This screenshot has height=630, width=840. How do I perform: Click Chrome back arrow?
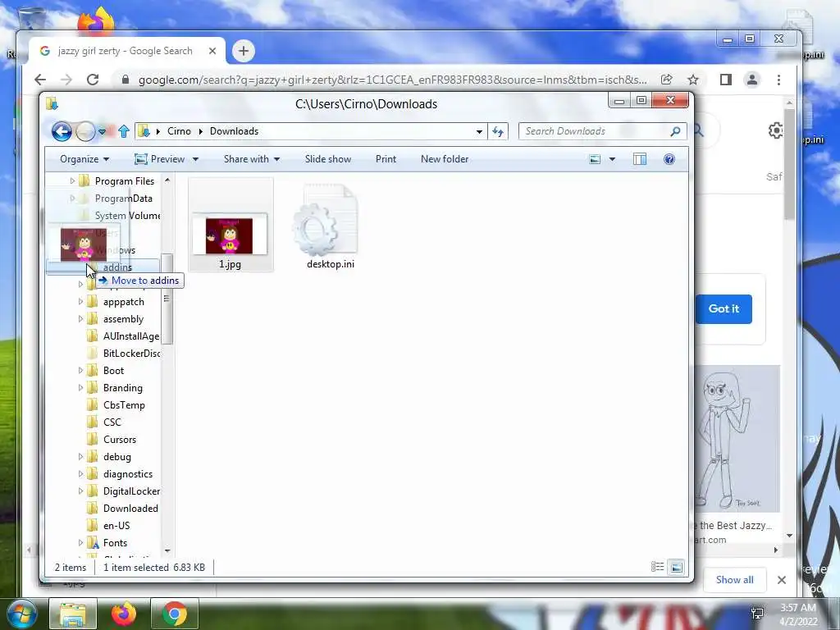40,80
